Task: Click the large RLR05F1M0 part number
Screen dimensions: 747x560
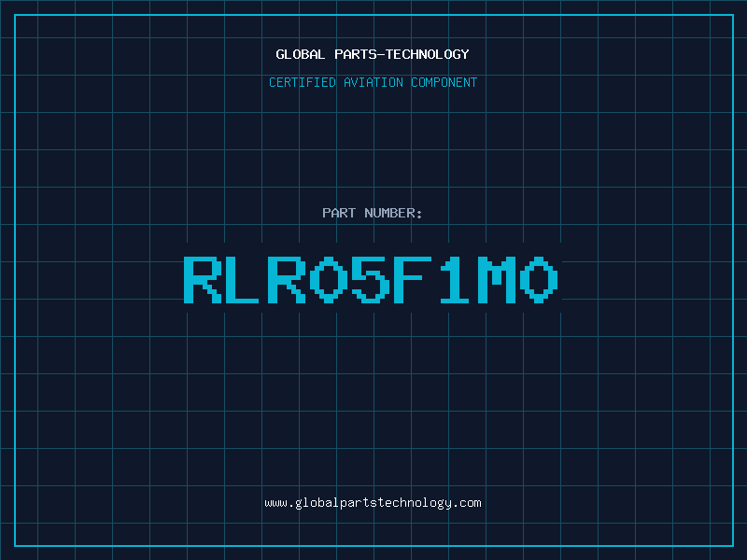Action: 371,279
